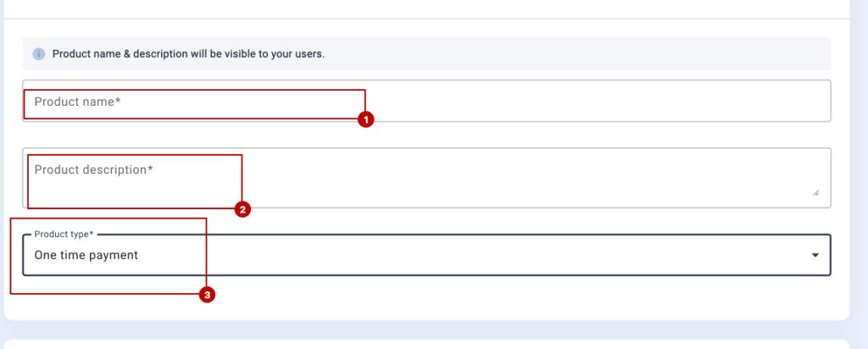868x349 pixels.
Task: Click the Product type dropdown caret arrow
Action: [815, 256]
